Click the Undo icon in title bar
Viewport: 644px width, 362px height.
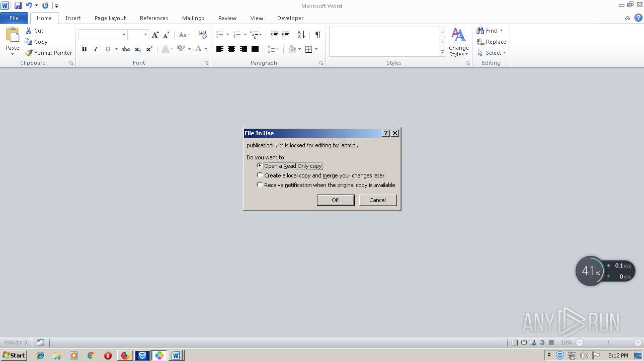[x=29, y=6]
